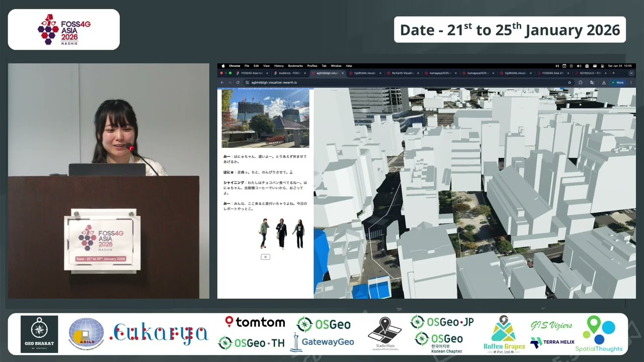Screen dimensions: 644x362
Task: Click the はにゅ dialogue line
Action: 259,172
